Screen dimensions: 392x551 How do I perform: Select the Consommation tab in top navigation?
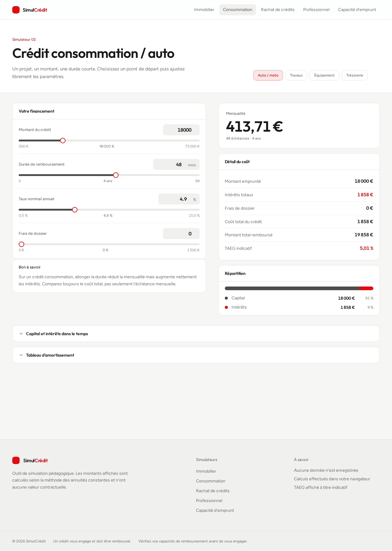click(x=238, y=10)
